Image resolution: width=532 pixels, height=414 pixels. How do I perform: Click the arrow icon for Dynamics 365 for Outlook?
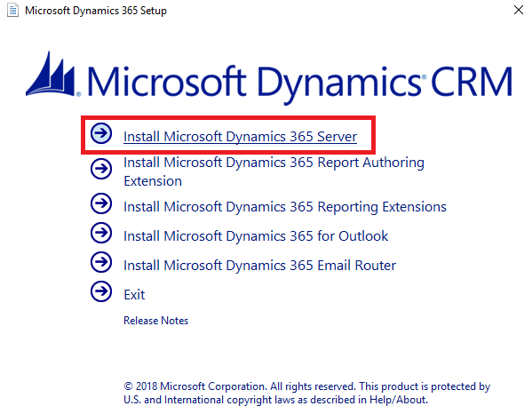tap(101, 233)
